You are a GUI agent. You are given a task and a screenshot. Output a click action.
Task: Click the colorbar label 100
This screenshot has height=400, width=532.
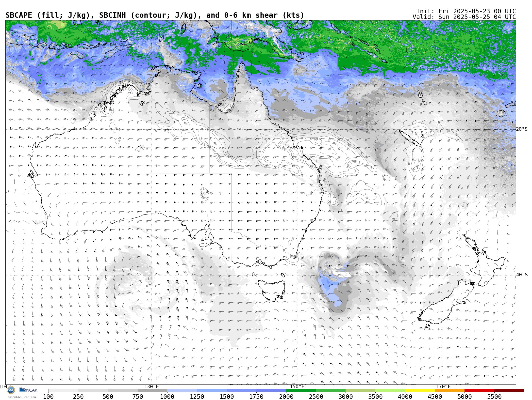pyautogui.click(x=49, y=397)
